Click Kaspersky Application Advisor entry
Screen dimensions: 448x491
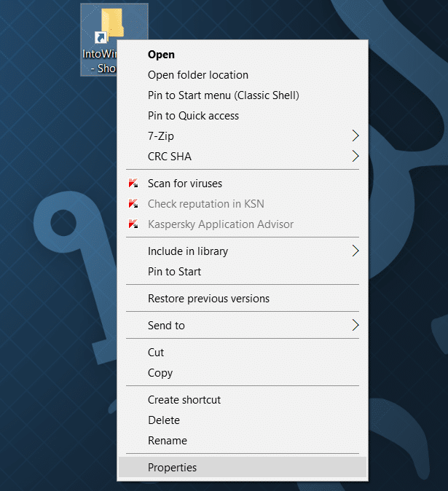243,224
